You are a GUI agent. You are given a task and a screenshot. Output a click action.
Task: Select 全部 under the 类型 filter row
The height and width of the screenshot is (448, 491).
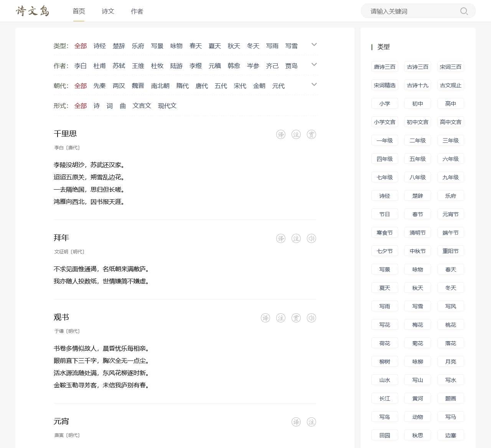pos(80,46)
